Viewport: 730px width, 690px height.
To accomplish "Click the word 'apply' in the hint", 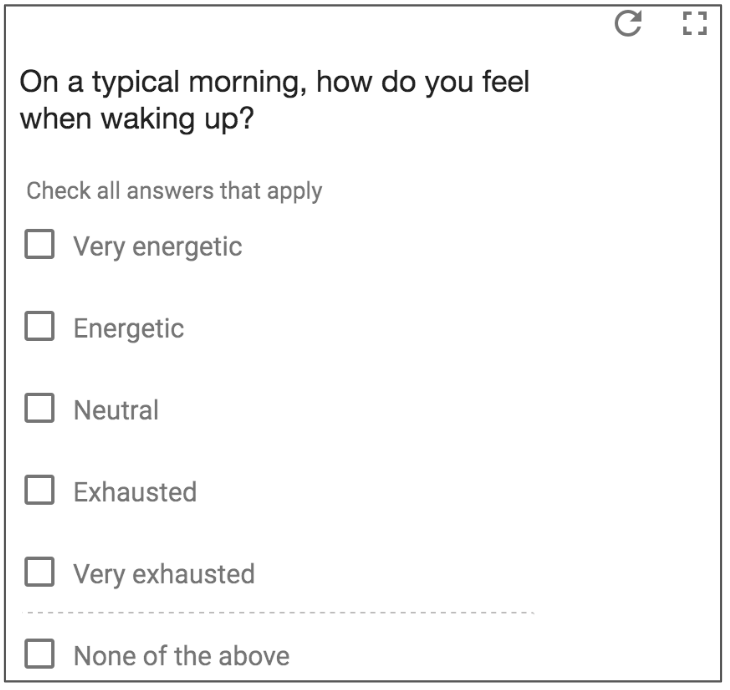I will pos(295,191).
